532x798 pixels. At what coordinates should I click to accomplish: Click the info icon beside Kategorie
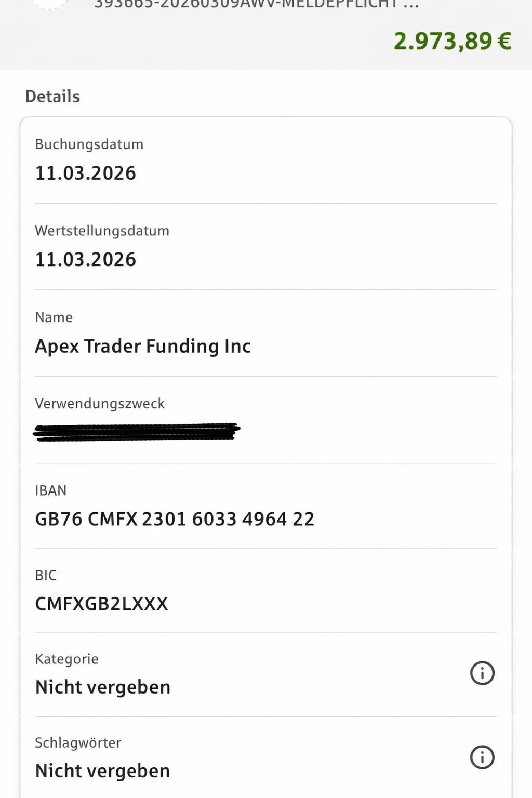[x=482, y=673]
